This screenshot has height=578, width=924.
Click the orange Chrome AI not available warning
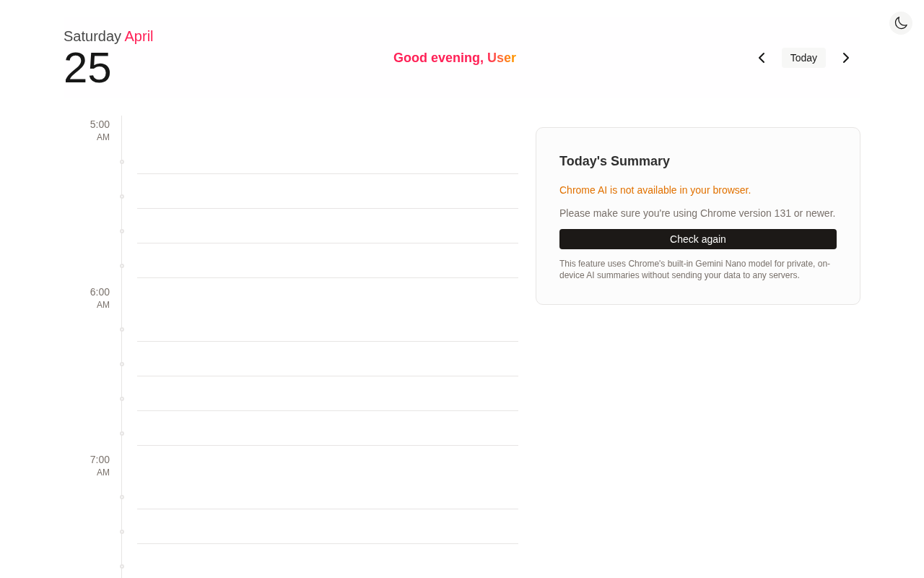point(655,190)
